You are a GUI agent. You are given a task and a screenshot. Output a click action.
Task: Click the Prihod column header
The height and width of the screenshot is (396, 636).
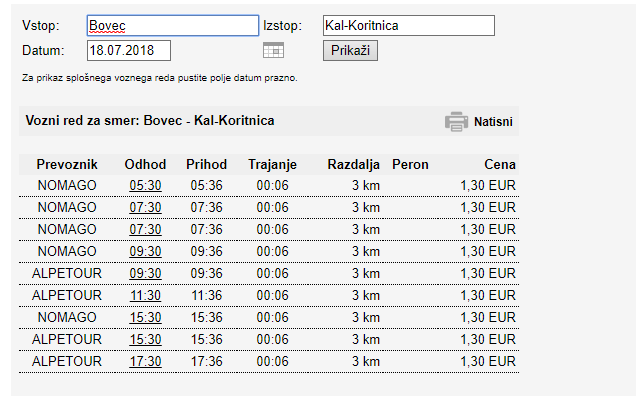pyautogui.click(x=206, y=164)
